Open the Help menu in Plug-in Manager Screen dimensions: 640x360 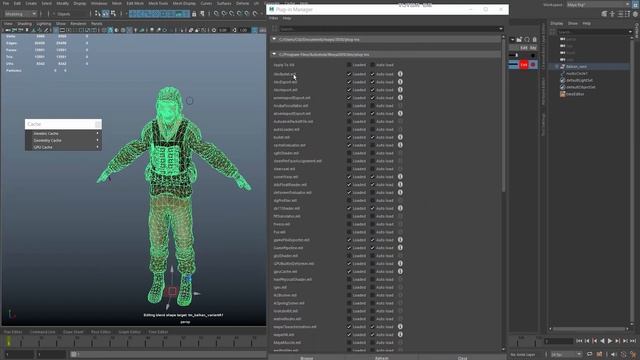pos(287,18)
